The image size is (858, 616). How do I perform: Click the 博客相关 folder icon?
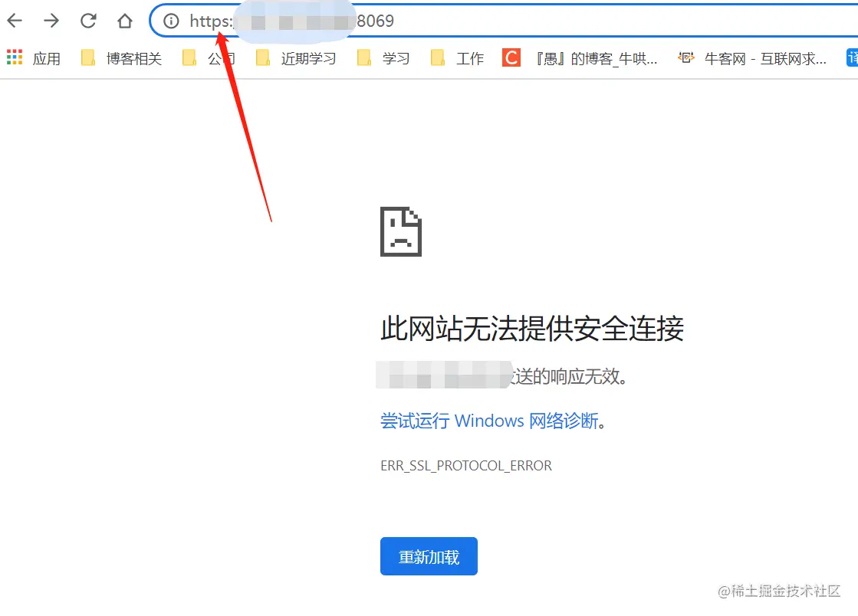click(x=88, y=58)
